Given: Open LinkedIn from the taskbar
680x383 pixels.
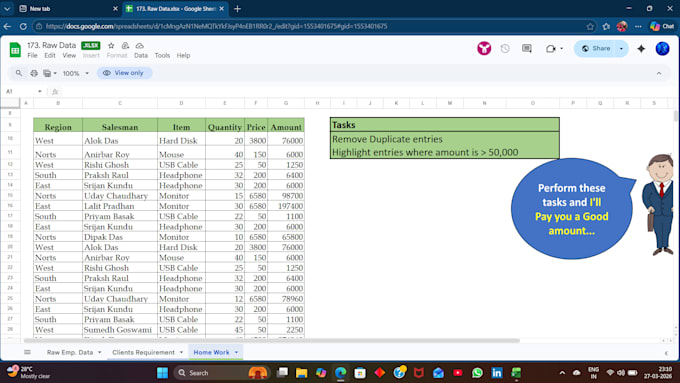Looking at the screenshot, I should (x=497, y=373).
